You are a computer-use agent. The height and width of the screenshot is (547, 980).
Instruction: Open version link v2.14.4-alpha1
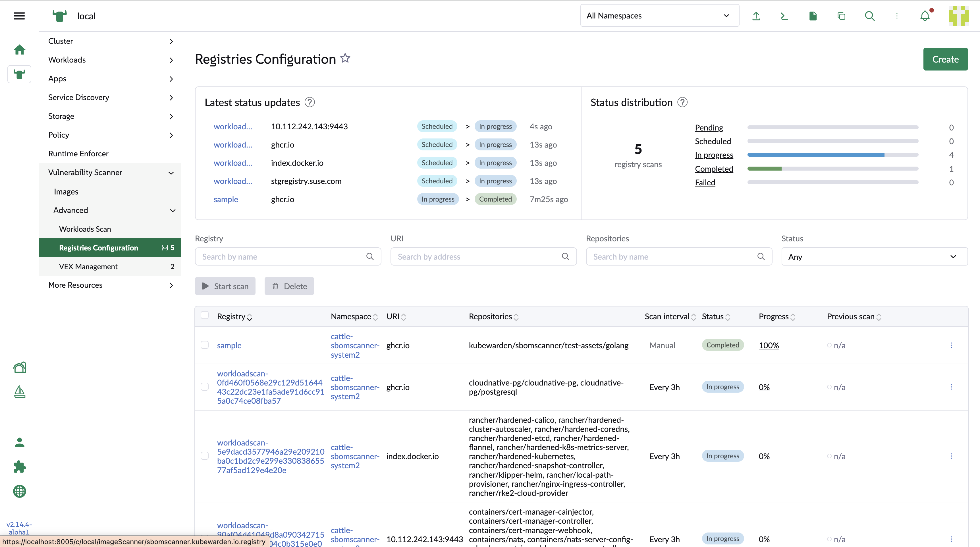(19, 528)
